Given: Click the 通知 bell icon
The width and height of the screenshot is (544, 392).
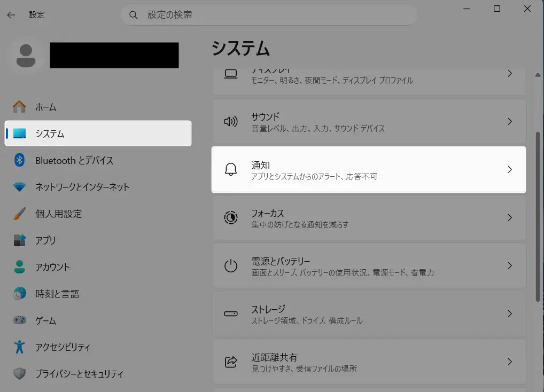Looking at the screenshot, I should point(231,169).
